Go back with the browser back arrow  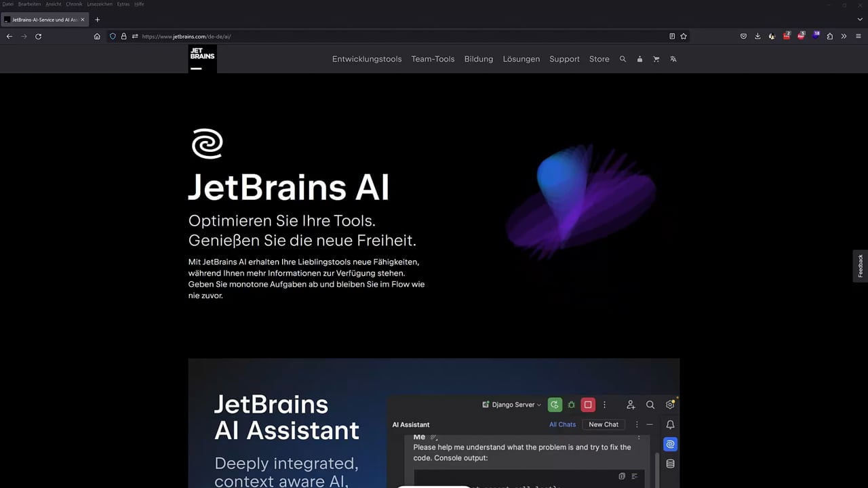click(9, 37)
